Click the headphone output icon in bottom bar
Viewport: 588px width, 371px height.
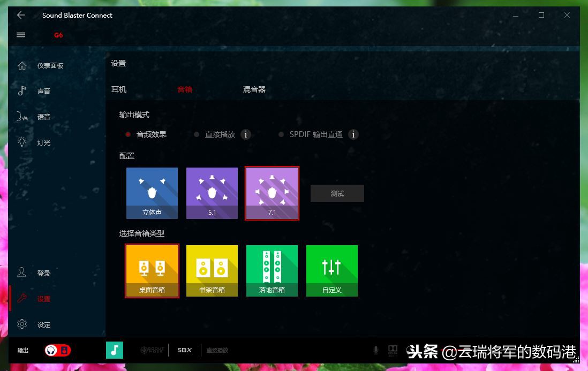(x=52, y=350)
